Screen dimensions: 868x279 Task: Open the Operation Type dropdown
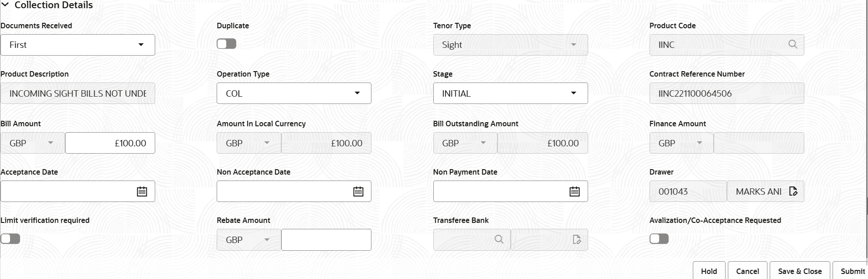[x=358, y=93]
